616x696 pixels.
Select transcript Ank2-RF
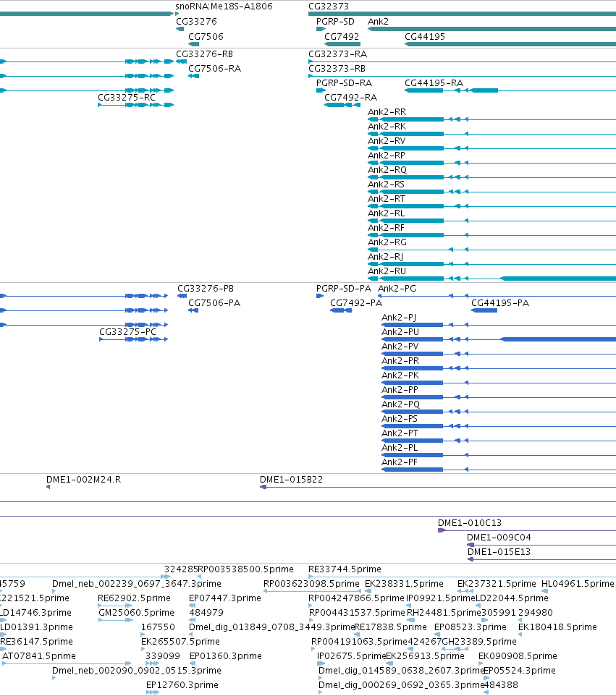point(386,228)
